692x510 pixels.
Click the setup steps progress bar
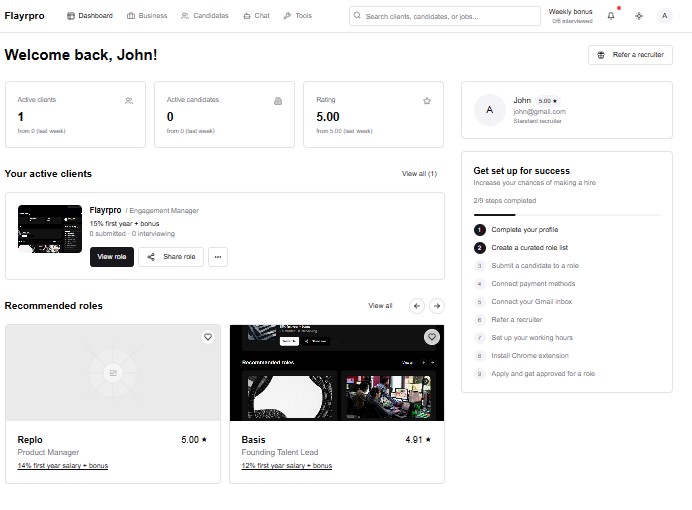[x=567, y=215]
